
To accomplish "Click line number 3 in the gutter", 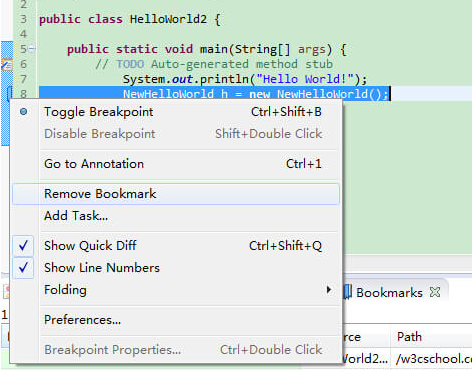I will click(23, 19).
